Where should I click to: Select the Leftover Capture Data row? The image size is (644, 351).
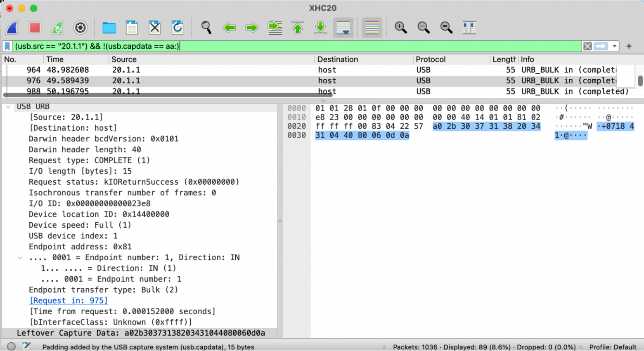coord(140,333)
